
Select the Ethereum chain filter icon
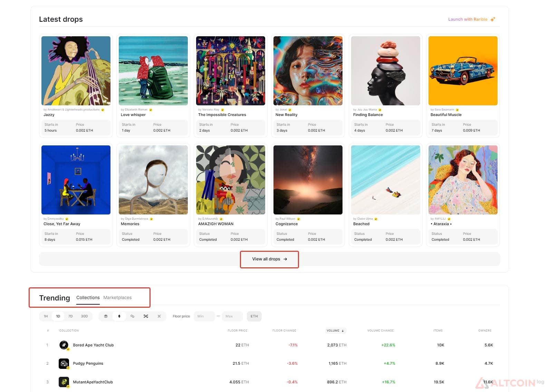(x=119, y=316)
